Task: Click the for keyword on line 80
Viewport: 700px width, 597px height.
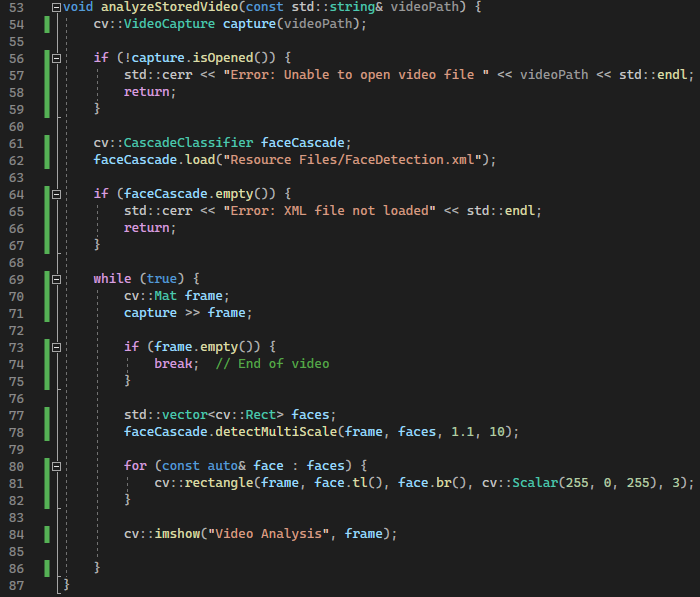Action: tap(135, 465)
